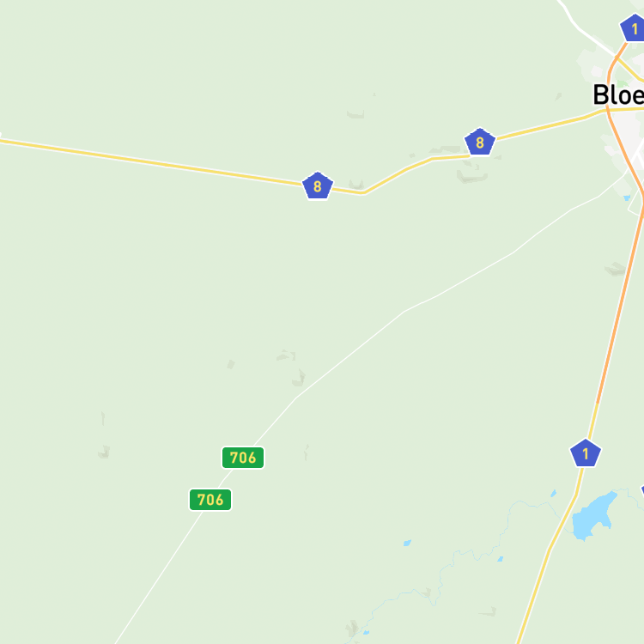The width and height of the screenshot is (644, 644).
Task: Open the Bloemfontein city label
Action: 618,94
